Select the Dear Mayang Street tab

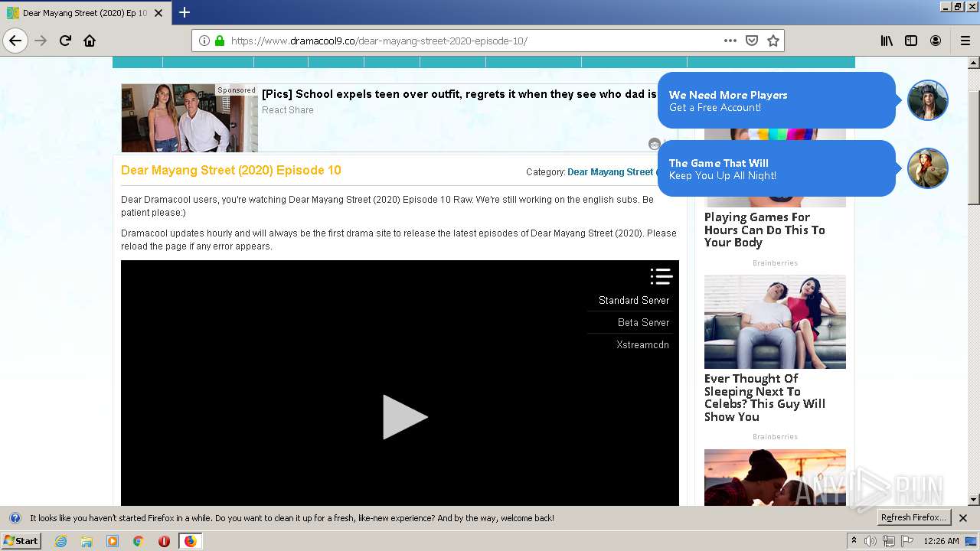(86, 13)
